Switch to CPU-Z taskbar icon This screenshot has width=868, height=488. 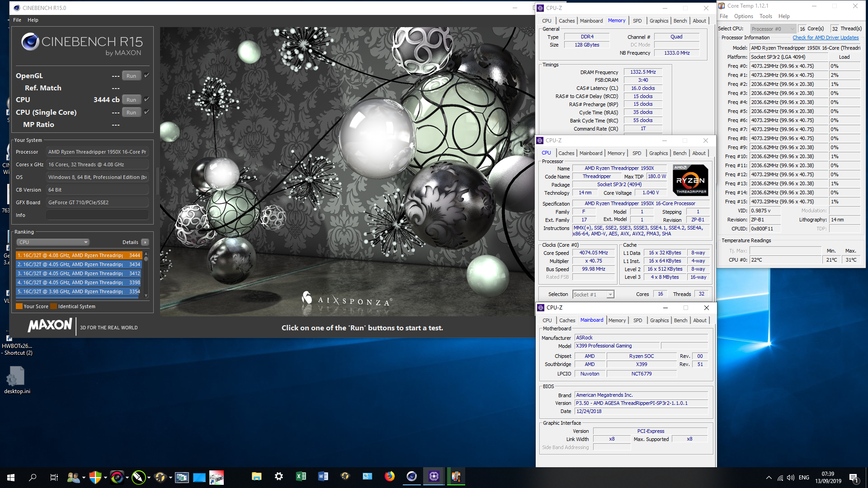(x=434, y=476)
